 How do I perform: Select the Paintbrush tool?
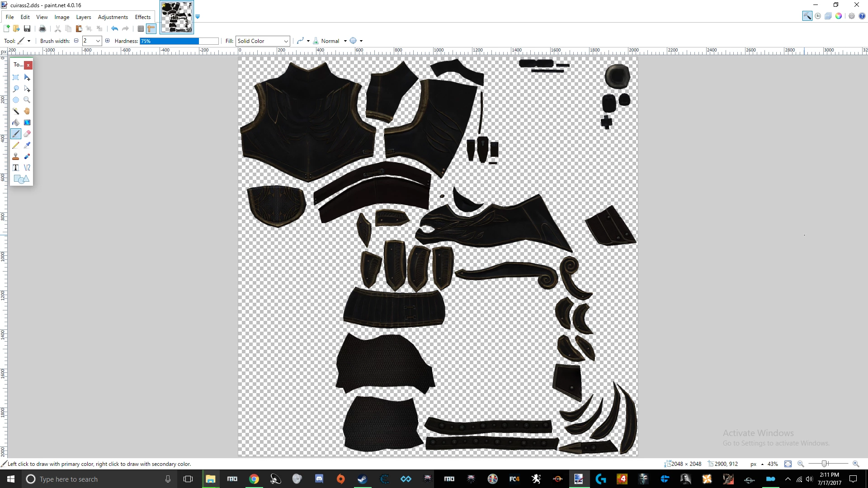[16, 134]
